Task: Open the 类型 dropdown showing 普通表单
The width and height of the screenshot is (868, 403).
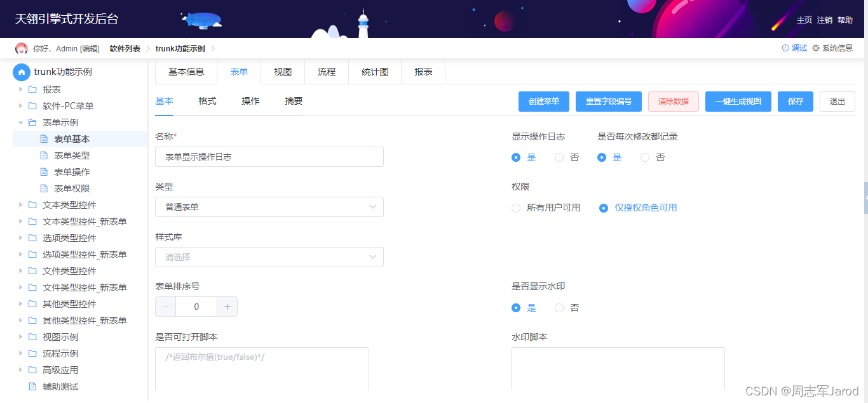Action: 269,207
